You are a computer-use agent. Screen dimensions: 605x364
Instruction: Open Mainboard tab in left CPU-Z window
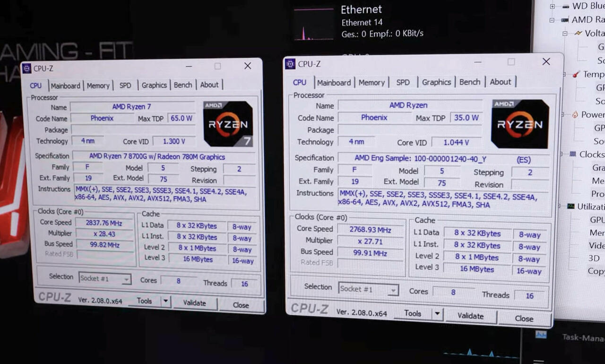65,86
